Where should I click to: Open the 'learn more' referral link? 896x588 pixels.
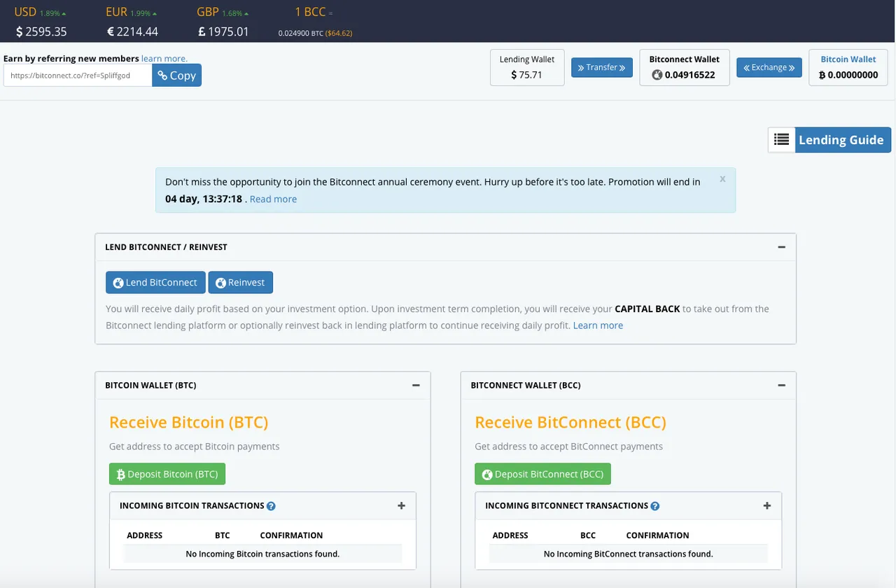[164, 59]
